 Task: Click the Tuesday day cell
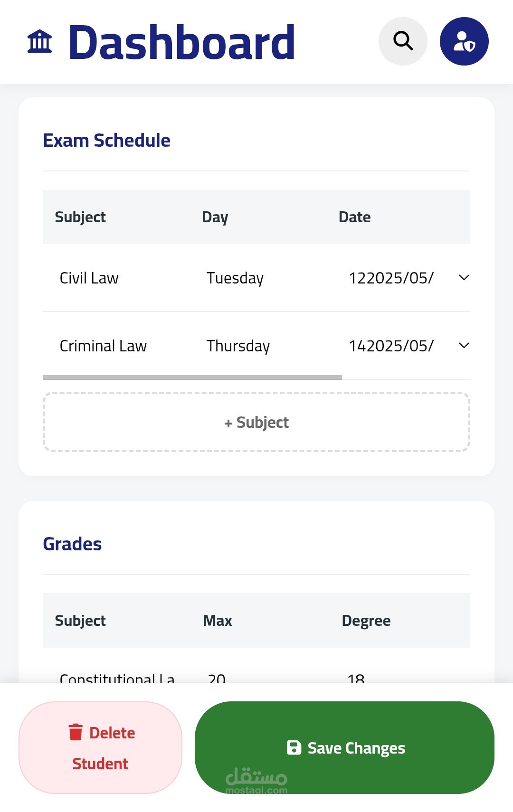tap(235, 278)
